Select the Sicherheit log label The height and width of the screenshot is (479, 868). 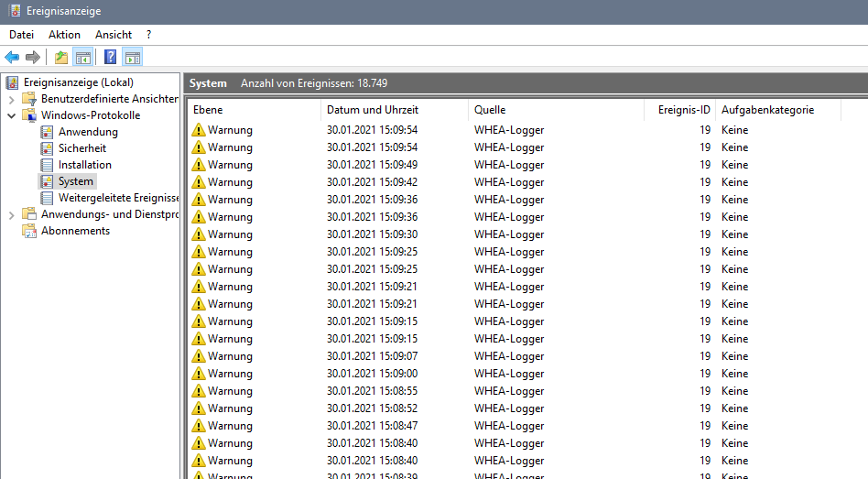click(x=82, y=148)
